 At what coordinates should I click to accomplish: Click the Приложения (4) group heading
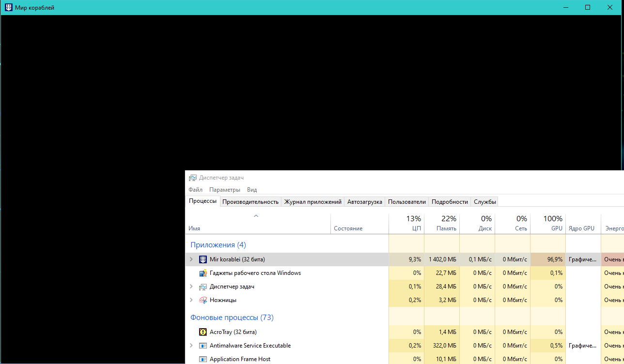[218, 245]
